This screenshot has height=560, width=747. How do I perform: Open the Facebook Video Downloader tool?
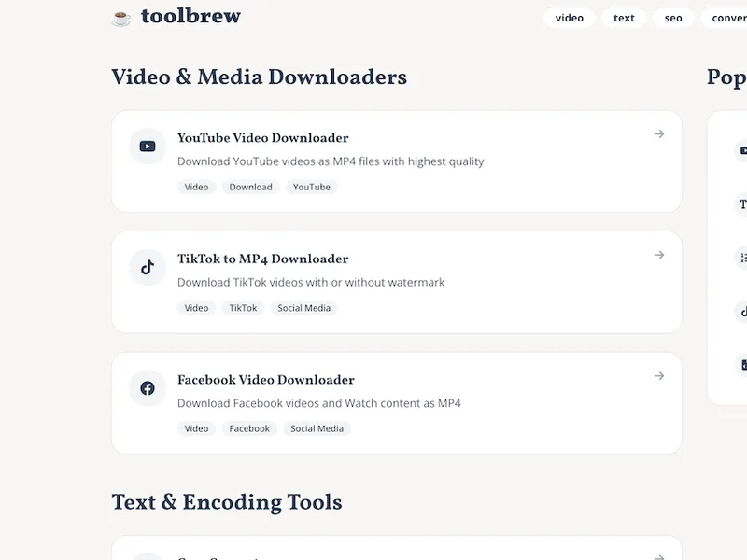[266, 380]
